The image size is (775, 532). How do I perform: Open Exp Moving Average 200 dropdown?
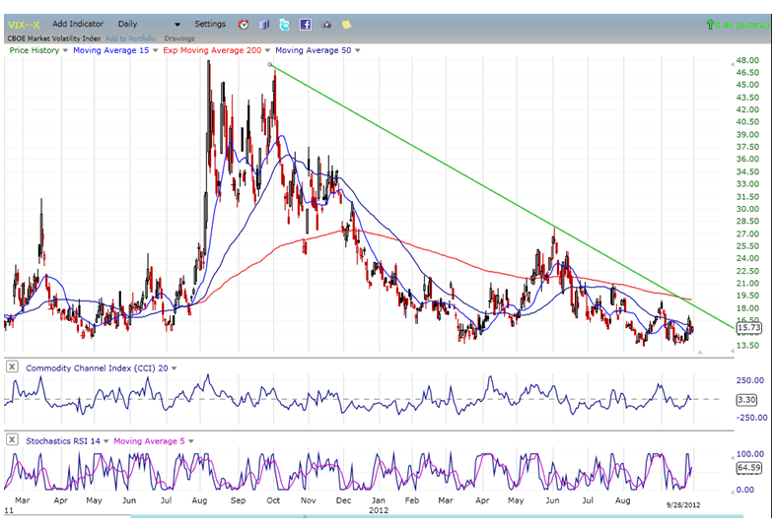266,50
